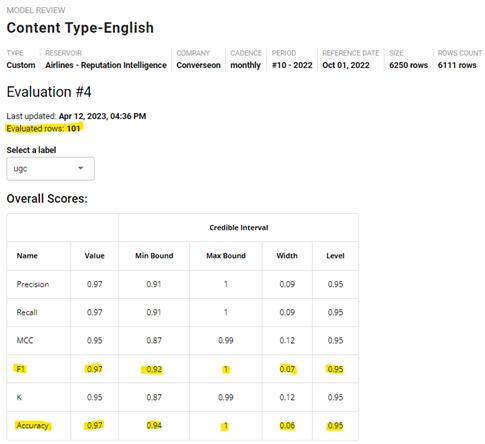Click the Name column header

27,256
